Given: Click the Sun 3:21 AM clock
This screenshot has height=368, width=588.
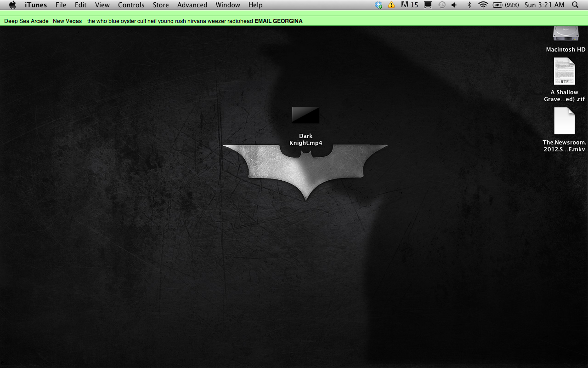Looking at the screenshot, I should (x=544, y=5).
